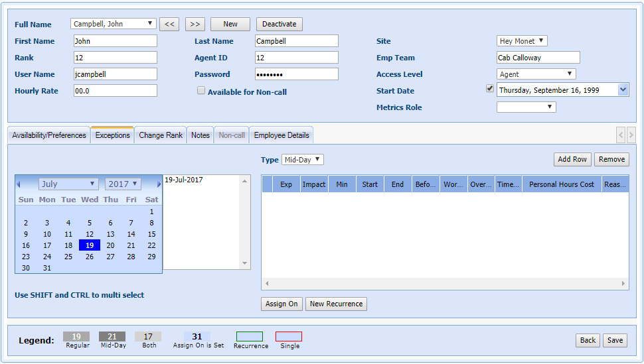Click calendar previous month arrow

coord(19,184)
